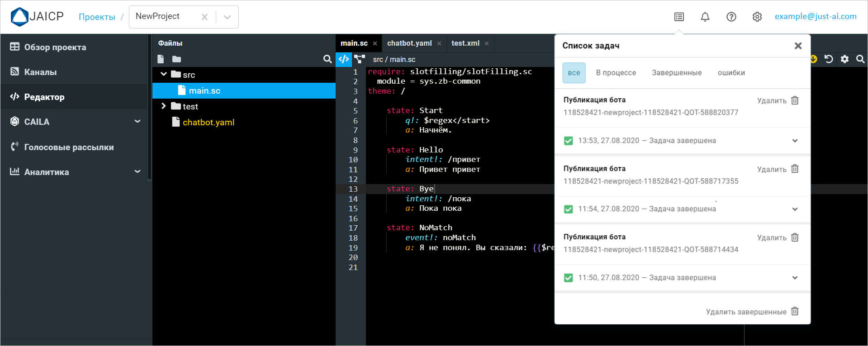Expand the CAILA sidebar menu
Image resolution: width=868 pixels, height=346 pixels.
(138, 121)
